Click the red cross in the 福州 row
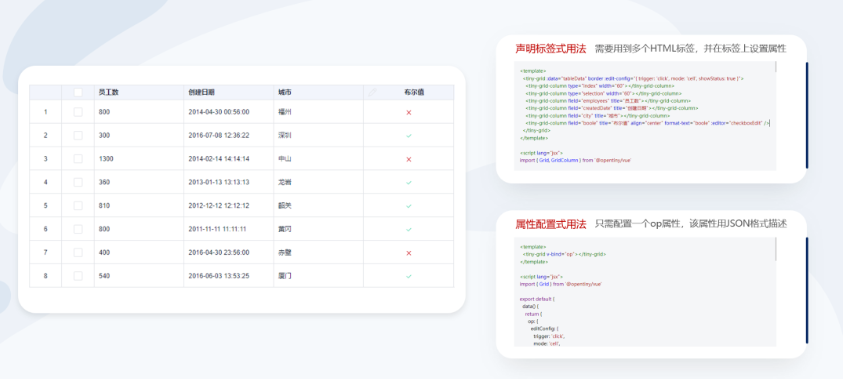 [409, 112]
